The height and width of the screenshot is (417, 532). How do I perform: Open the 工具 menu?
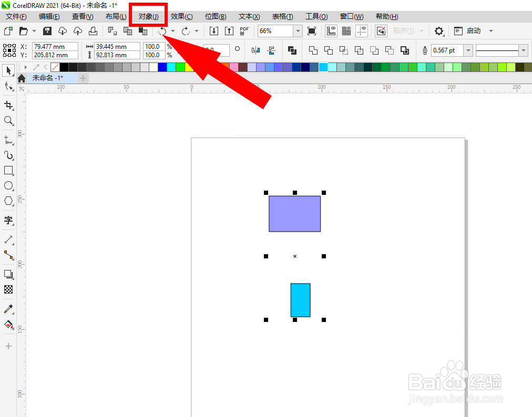click(316, 16)
